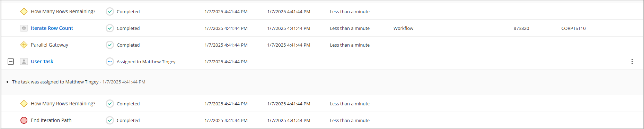
Task: Click the Parallel Gateway diamond plus icon
Action: [24, 45]
